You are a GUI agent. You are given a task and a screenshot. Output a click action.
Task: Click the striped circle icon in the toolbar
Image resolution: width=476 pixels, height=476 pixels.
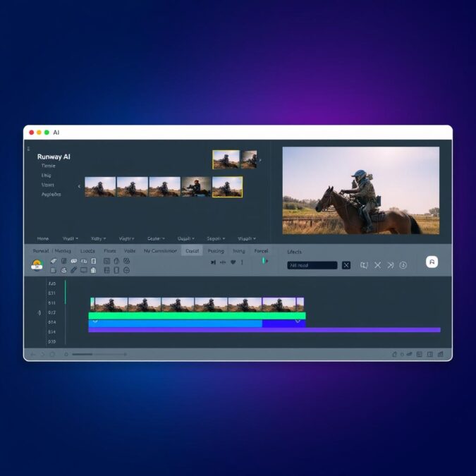click(127, 261)
